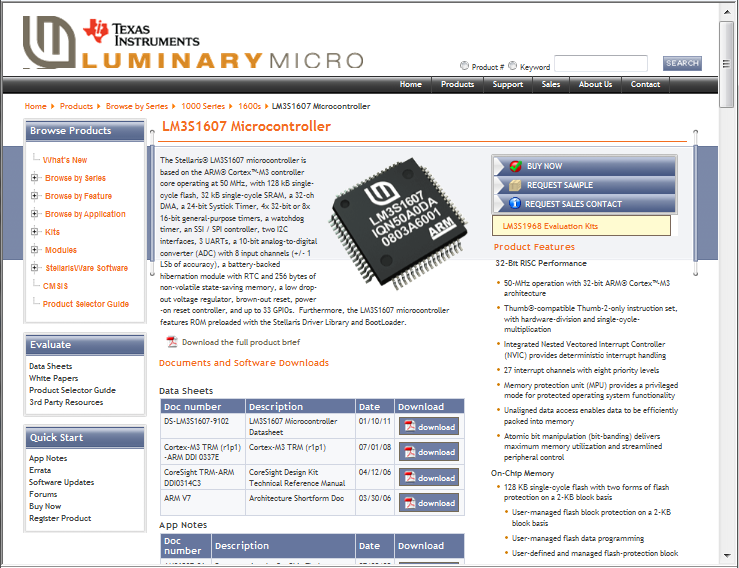The width and height of the screenshot is (739, 568).
Task: Open the CMSIS tree item
Action: point(55,286)
